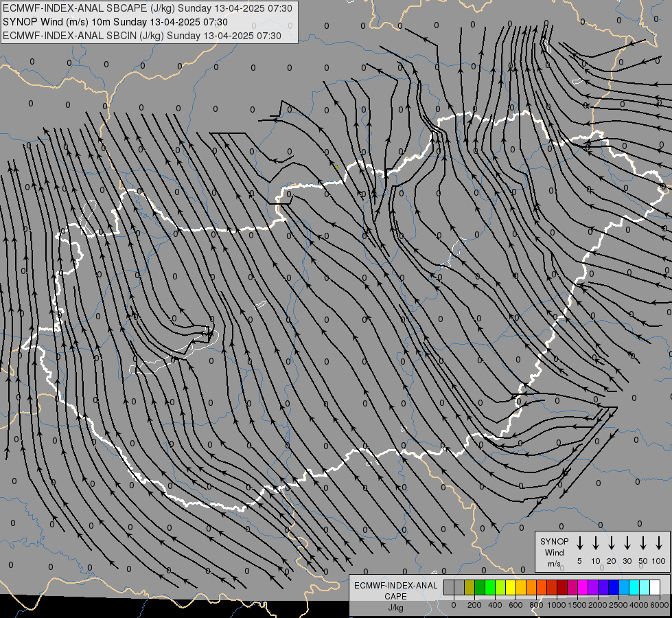672x618 pixels.
Task: Click the 400 tick label on the CAPE scale
Action: 495,605
